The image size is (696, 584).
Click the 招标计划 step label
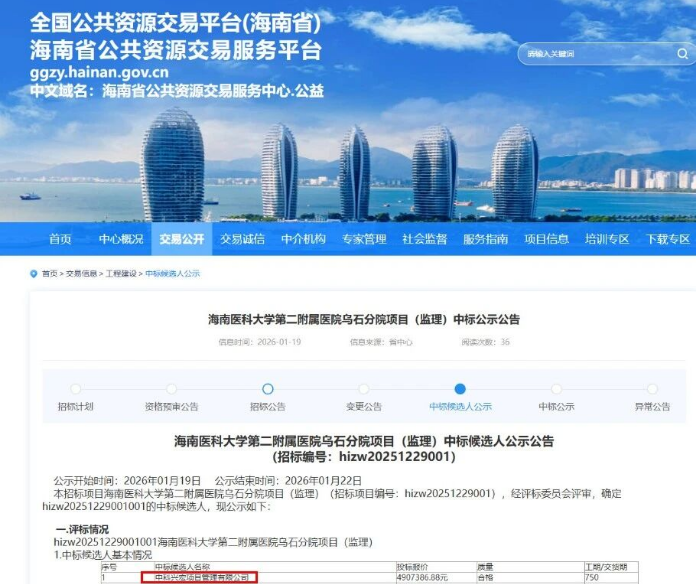(75, 406)
